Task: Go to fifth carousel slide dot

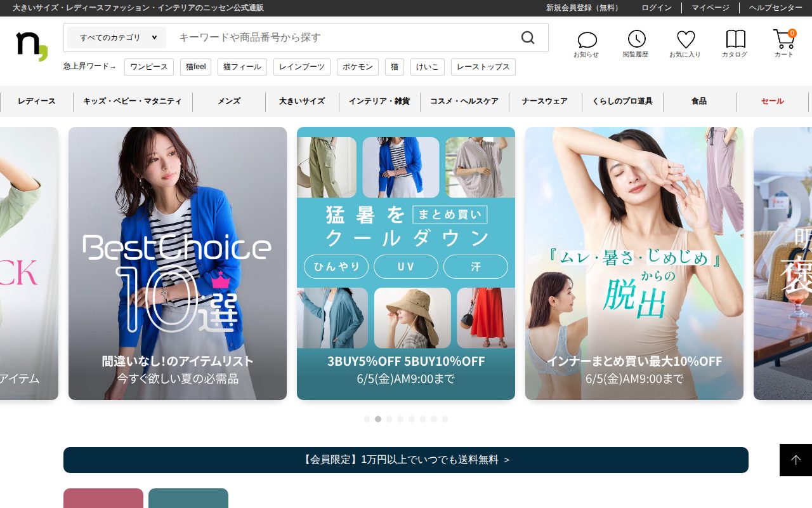Action: tap(412, 419)
